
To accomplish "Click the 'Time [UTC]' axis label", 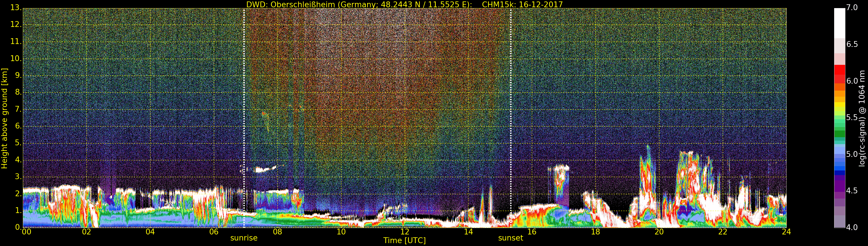I will (x=404, y=241).
